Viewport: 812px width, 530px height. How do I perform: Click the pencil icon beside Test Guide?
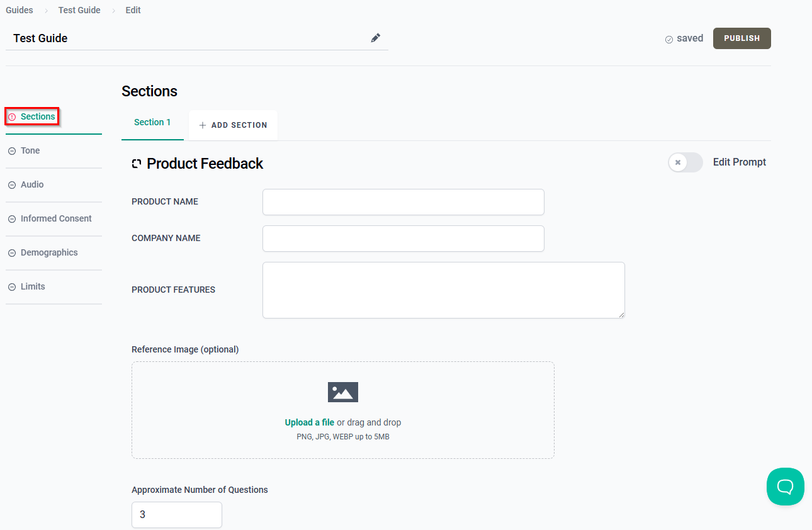(375, 38)
